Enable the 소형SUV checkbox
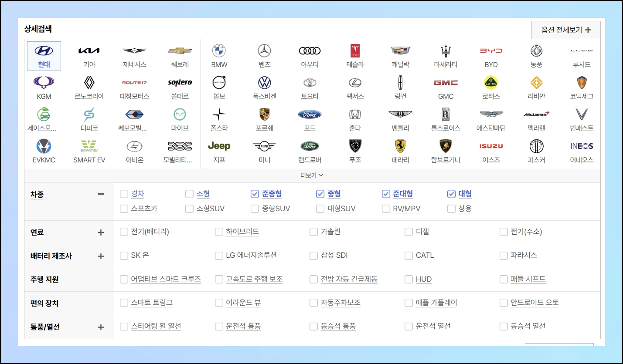The height and width of the screenshot is (364, 623). [189, 209]
